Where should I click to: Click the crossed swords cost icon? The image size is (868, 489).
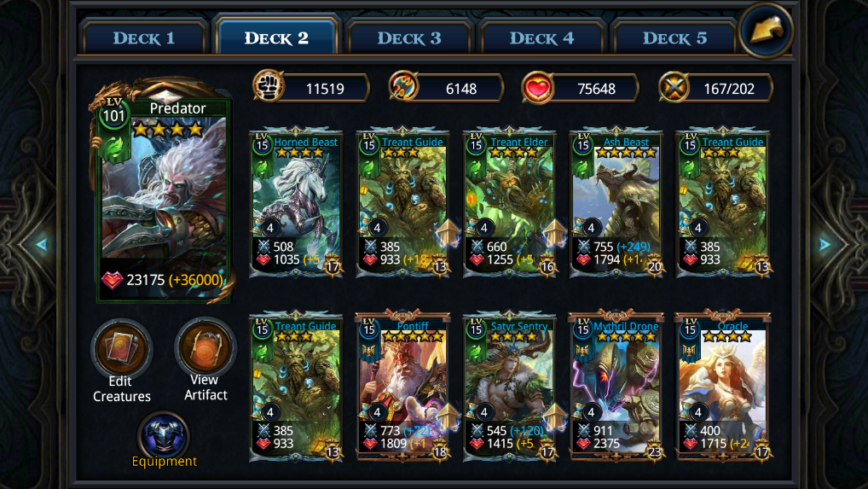point(674,88)
